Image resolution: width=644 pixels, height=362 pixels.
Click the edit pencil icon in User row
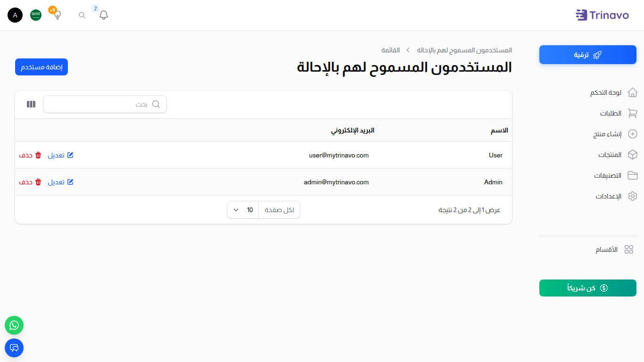pyautogui.click(x=70, y=155)
